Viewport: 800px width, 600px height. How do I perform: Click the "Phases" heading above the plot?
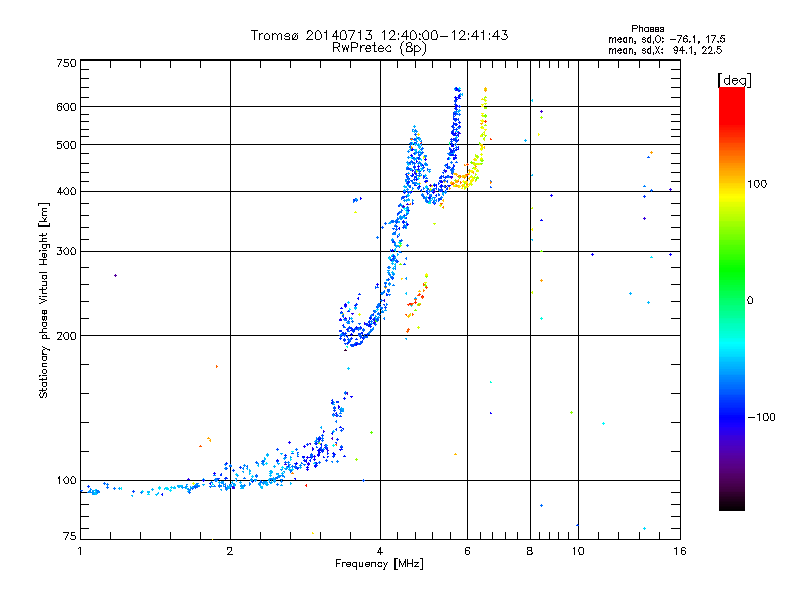[x=647, y=29]
